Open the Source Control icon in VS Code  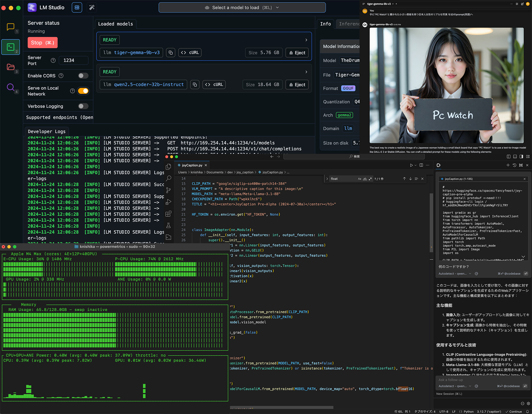169,190
